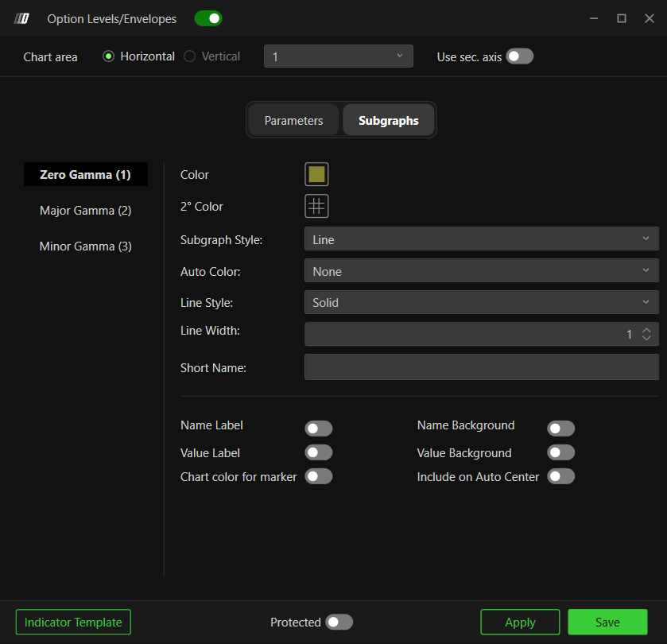Viewport: 667px width, 644px height.
Task: Enable the Use sec. axis switch
Action: (x=519, y=56)
